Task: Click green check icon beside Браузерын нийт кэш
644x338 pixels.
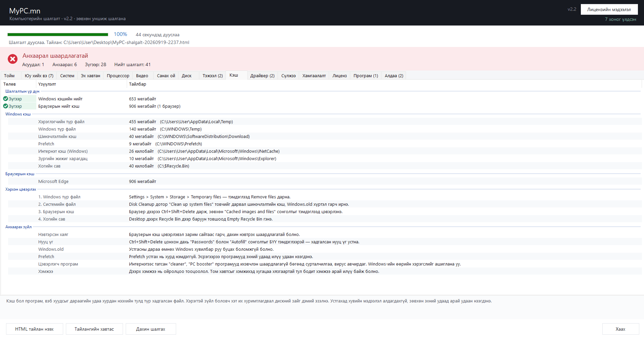Action: click(6, 106)
